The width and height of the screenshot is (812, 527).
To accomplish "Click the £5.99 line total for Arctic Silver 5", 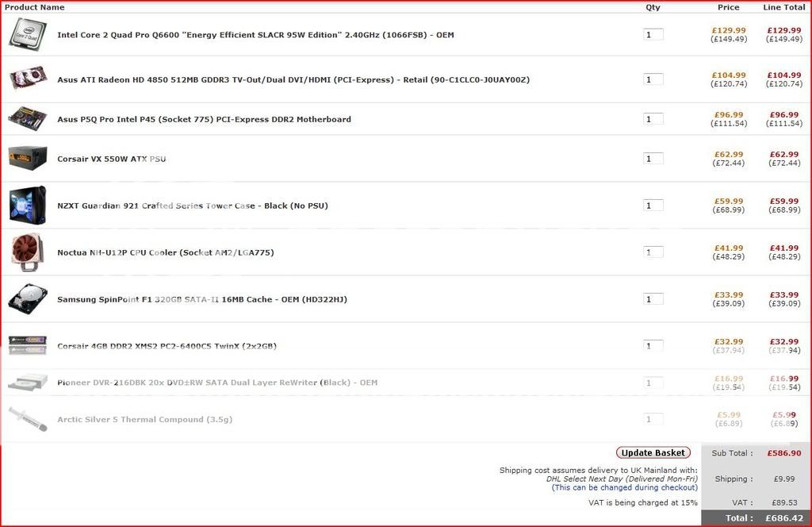I will (x=784, y=414).
